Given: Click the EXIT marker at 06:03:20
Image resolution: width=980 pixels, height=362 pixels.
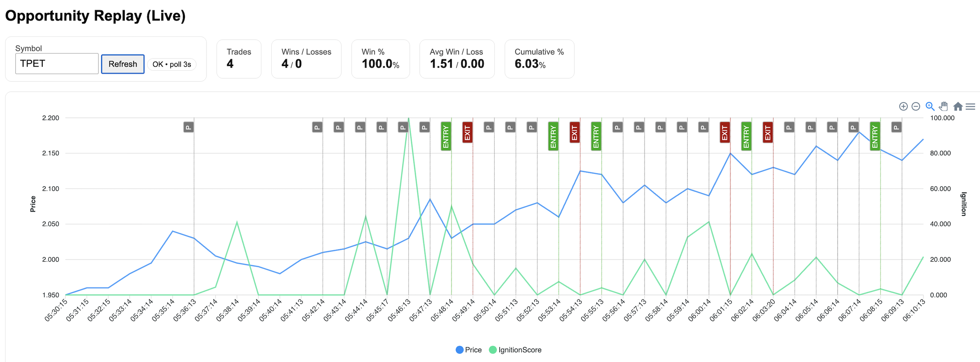Looking at the screenshot, I should (x=768, y=132).
